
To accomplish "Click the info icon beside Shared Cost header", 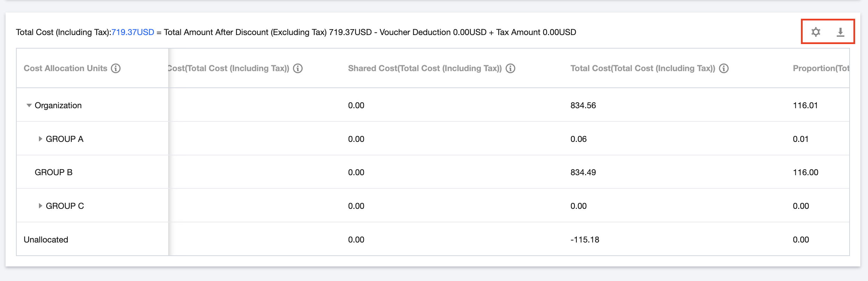I will click(510, 68).
